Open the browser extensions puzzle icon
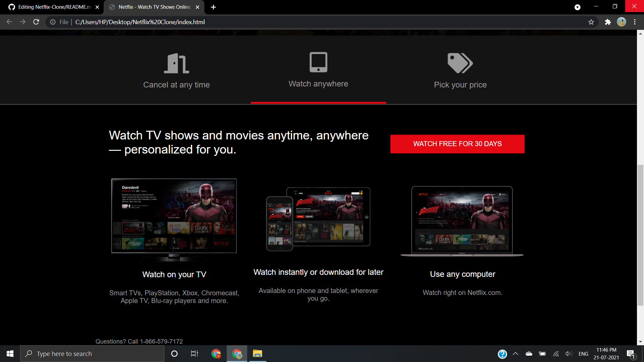The image size is (644, 362). click(608, 22)
